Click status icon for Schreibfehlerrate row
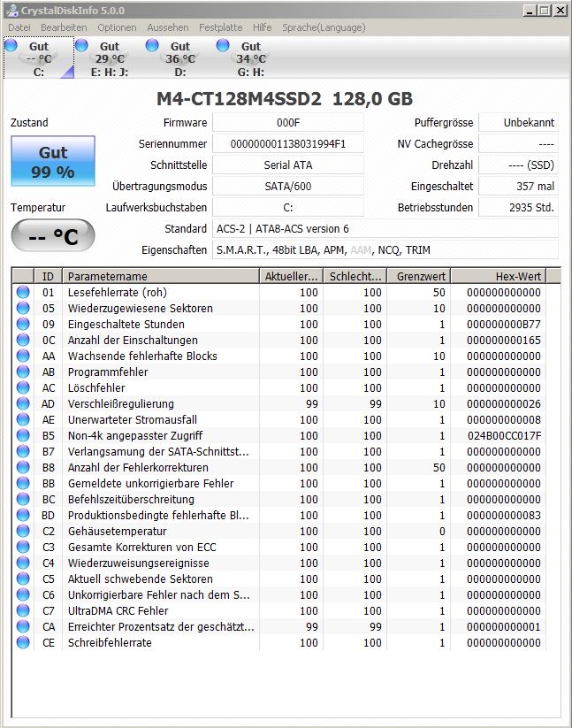 pyautogui.click(x=23, y=642)
